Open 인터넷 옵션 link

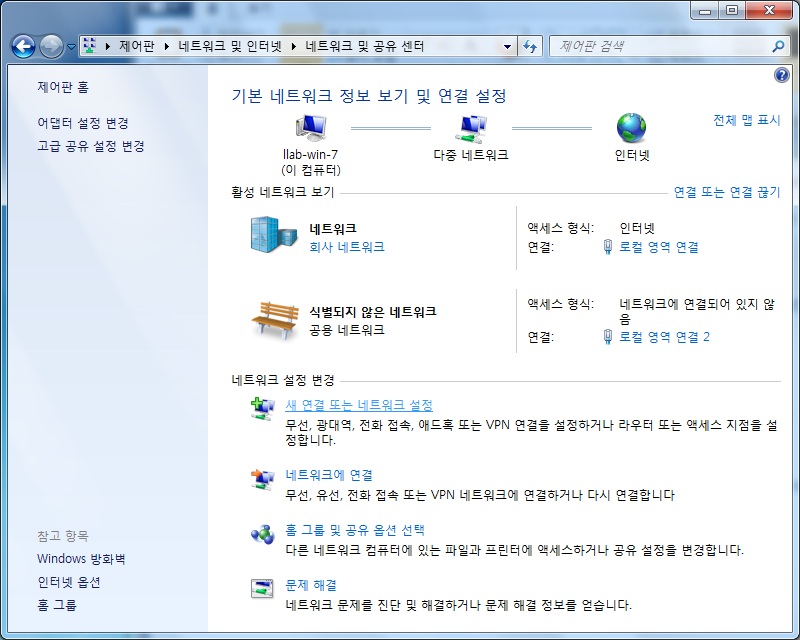68,582
